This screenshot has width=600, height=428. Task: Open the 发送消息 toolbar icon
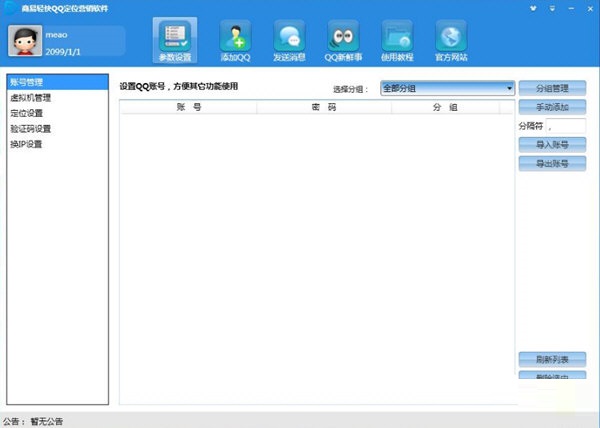(289, 40)
